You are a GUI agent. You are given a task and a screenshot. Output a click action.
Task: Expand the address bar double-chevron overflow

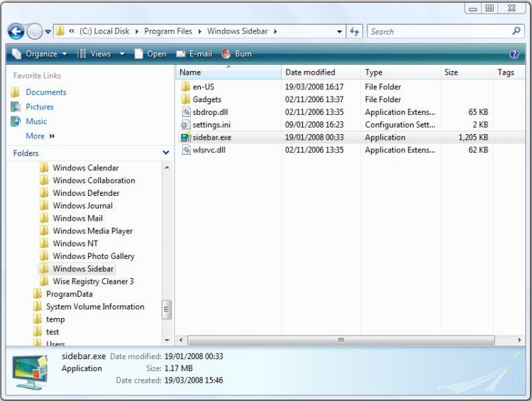pos(72,31)
